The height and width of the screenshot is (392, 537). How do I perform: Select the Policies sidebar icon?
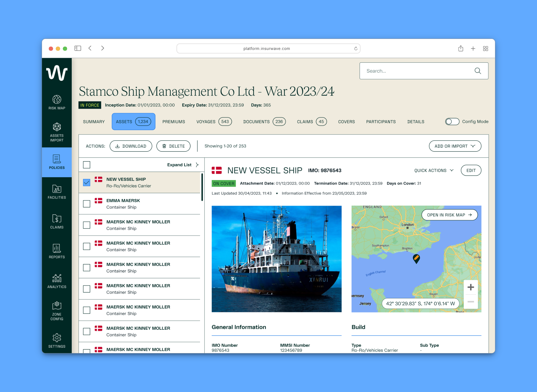coord(57,162)
